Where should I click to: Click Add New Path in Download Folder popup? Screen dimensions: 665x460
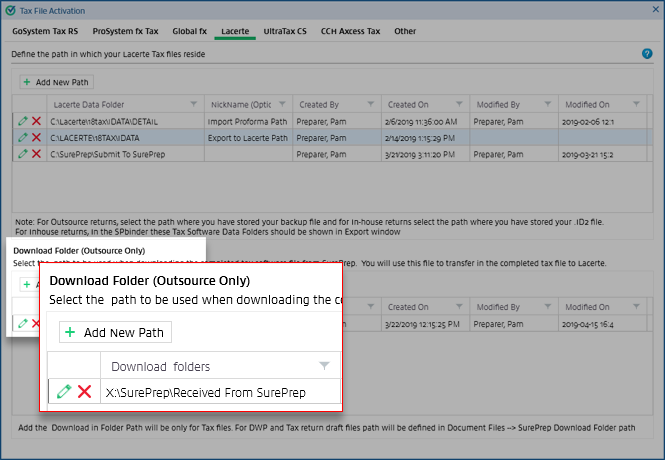tap(115, 332)
